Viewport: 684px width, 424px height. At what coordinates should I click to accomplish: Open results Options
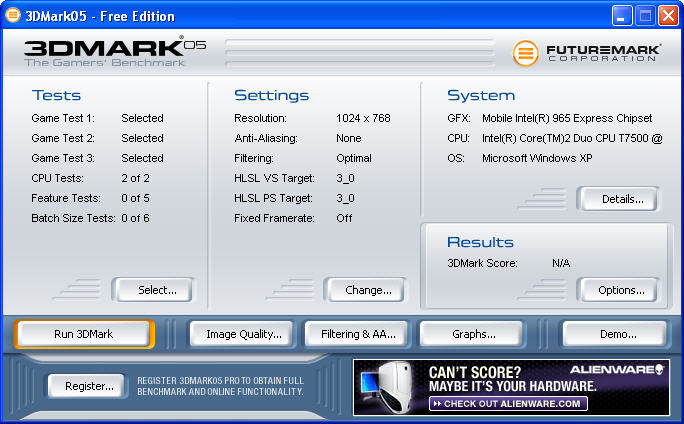coord(619,290)
